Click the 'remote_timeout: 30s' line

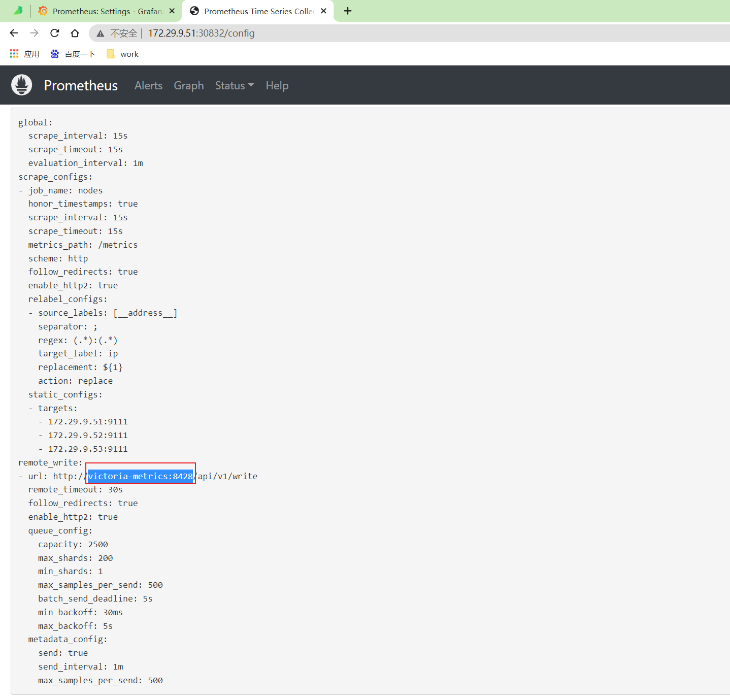pos(76,489)
